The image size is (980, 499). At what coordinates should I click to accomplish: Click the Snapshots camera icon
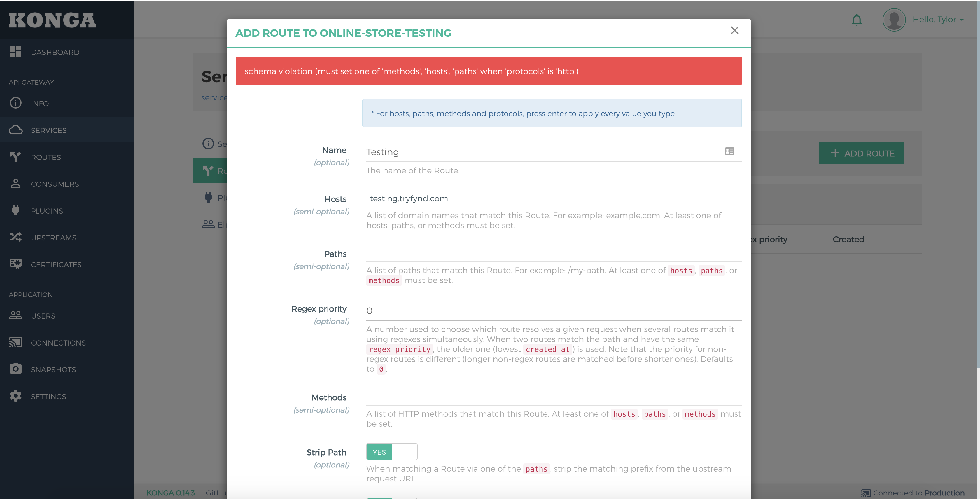click(x=15, y=369)
